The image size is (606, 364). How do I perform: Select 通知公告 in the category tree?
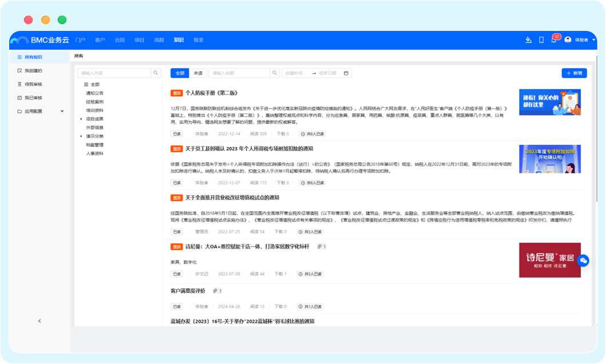coord(94,93)
